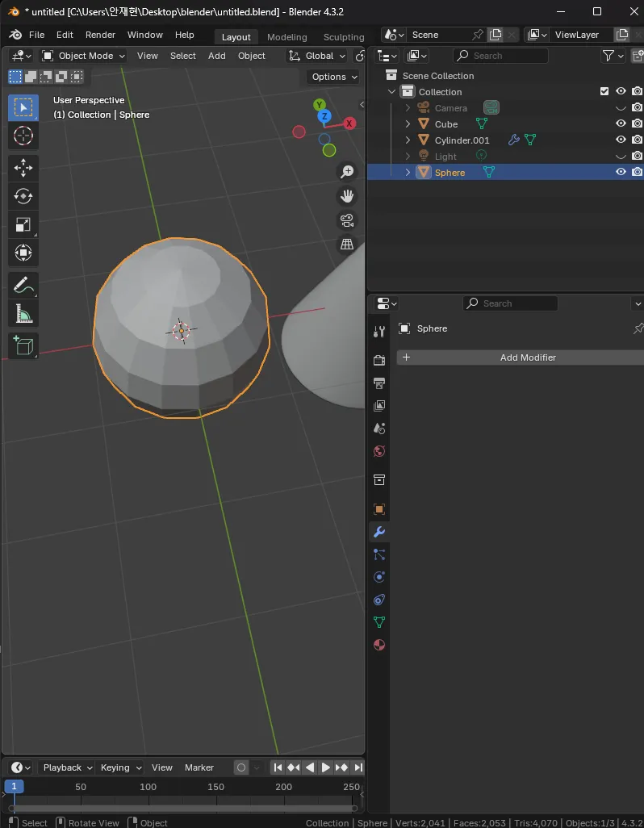Open the Scene properties tab
The image size is (644, 828).
(379, 429)
